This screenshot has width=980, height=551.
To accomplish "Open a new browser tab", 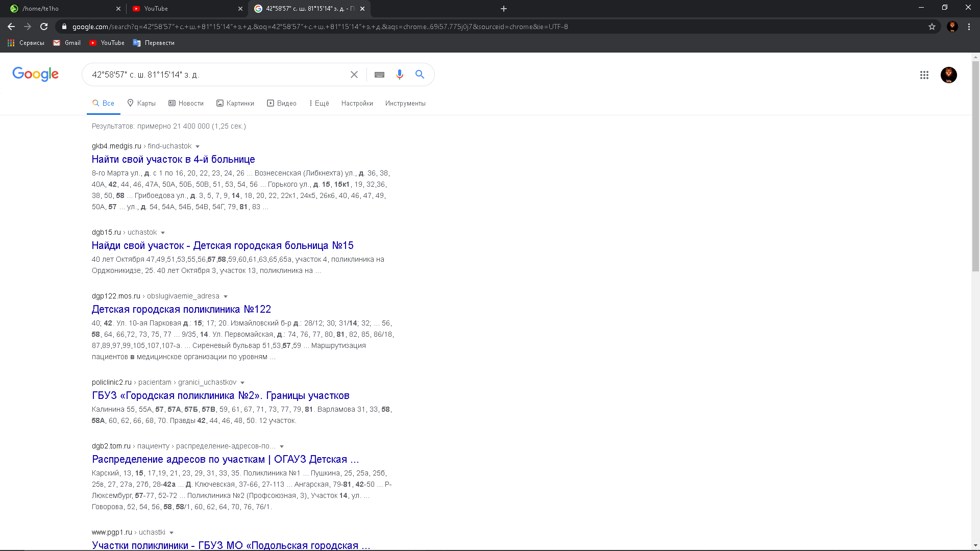I will tap(504, 9).
